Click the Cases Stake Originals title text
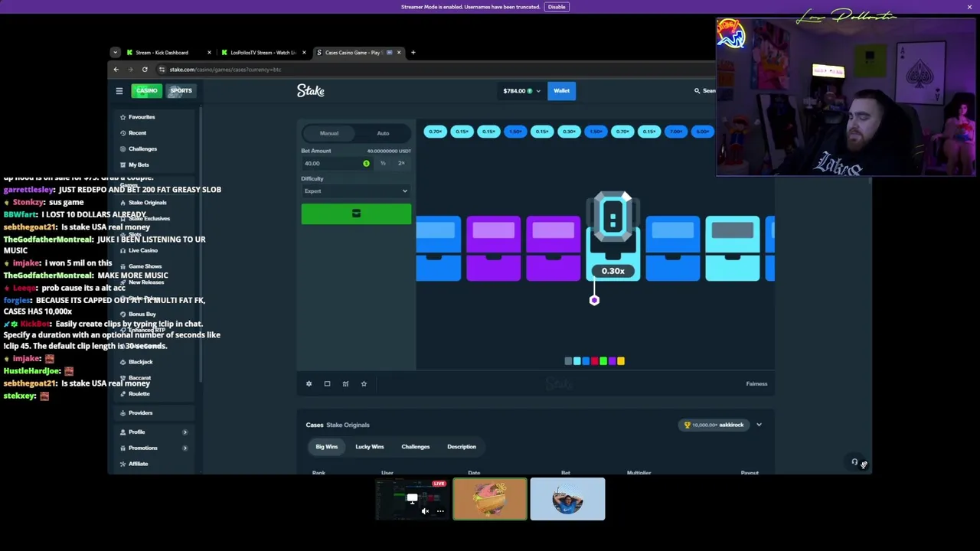The height and width of the screenshot is (551, 980). (x=338, y=425)
